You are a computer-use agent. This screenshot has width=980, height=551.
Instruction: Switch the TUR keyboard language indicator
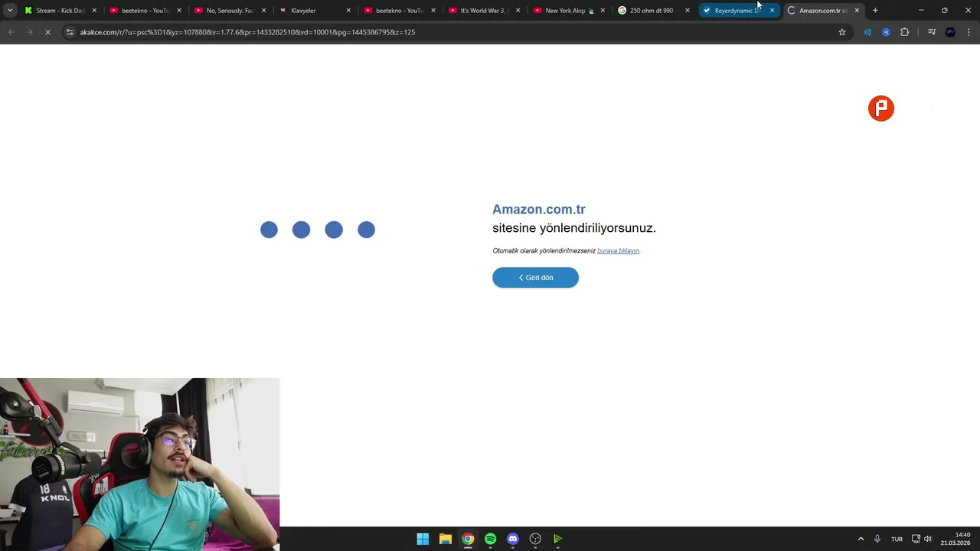click(897, 539)
